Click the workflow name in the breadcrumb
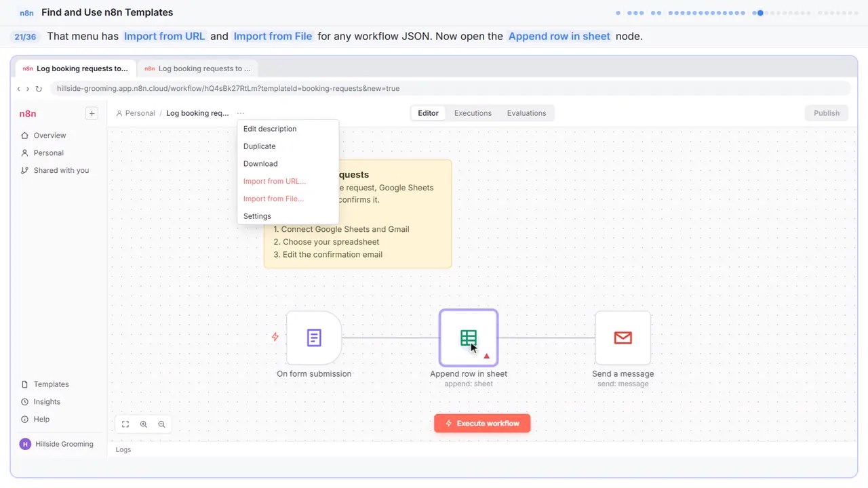868x488 pixels. (197, 113)
